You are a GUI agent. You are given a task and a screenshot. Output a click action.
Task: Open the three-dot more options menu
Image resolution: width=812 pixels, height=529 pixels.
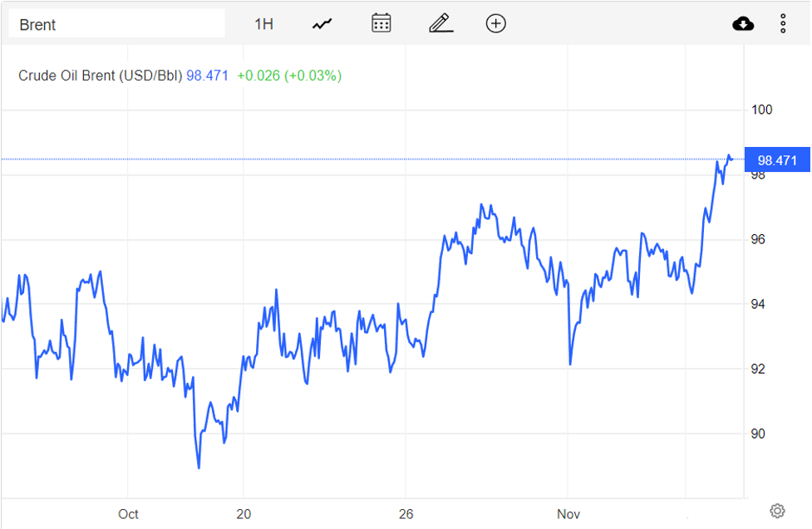click(x=783, y=24)
